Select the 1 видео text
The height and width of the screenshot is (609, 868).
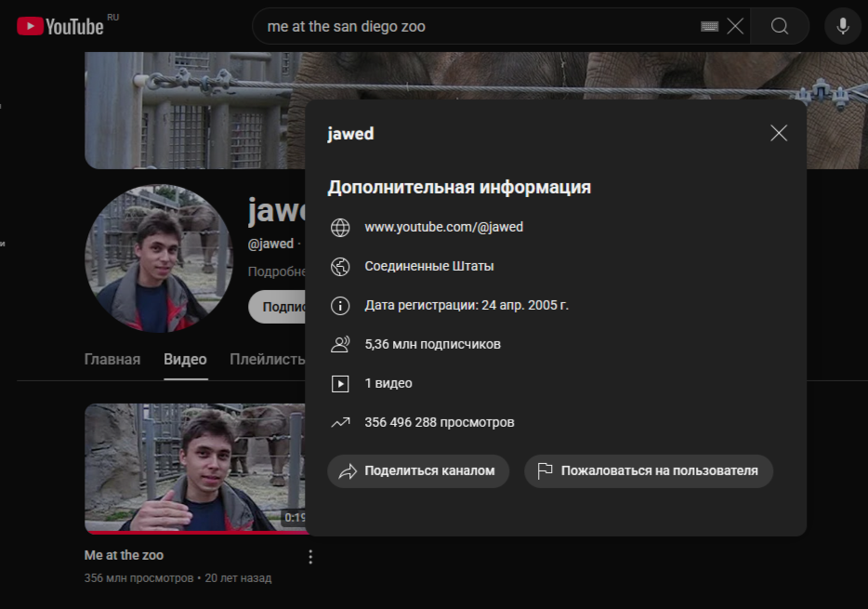click(388, 383)
